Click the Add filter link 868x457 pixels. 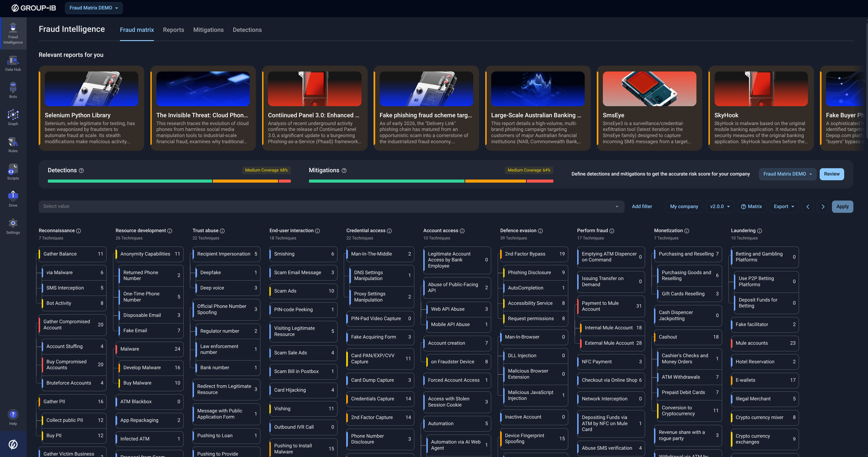point(642,206)
